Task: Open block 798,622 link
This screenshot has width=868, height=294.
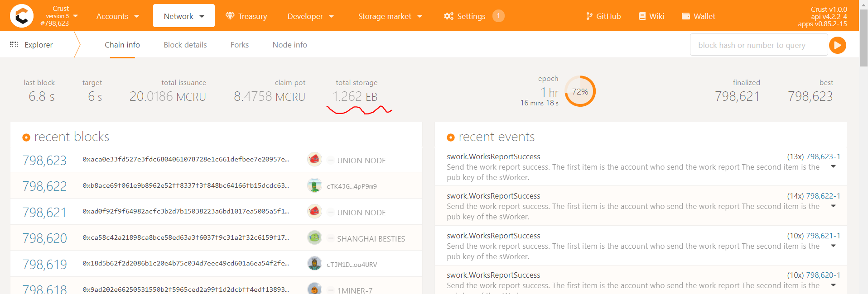Action: (44, 186)
